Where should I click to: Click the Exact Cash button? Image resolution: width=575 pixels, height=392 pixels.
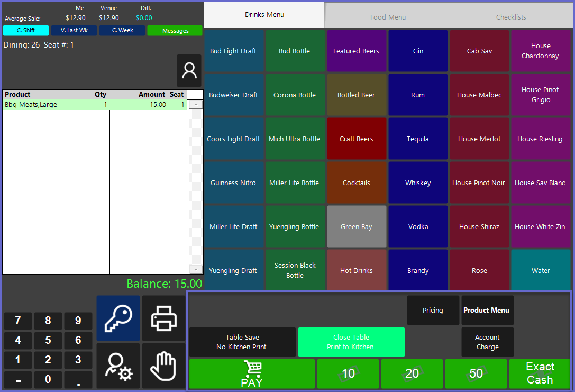540,373
